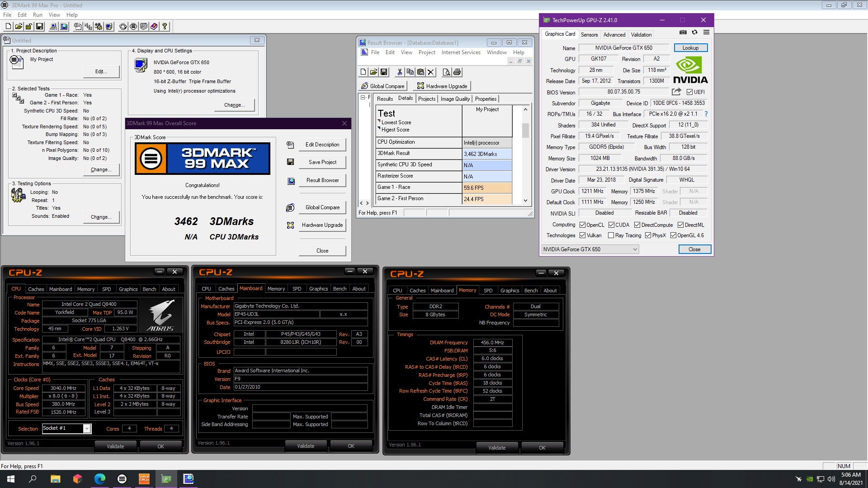
Task: Toggle the UEFI checkbox in GPU-Z
Action: 689,92
